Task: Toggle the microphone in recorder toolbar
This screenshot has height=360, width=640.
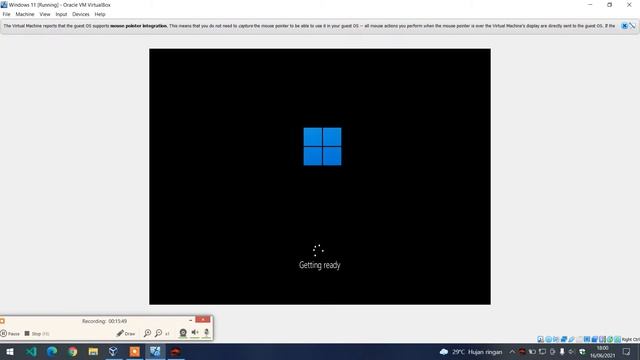Action: (207, 333)
